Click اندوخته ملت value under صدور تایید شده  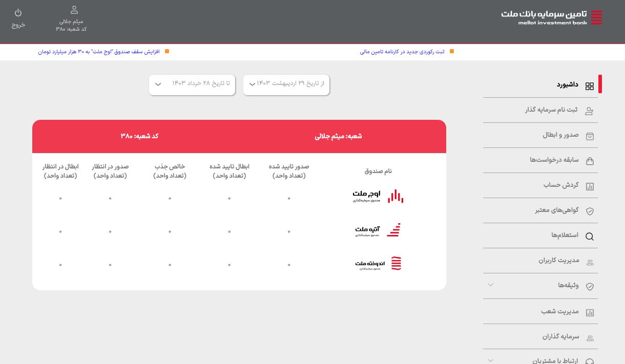289,265
